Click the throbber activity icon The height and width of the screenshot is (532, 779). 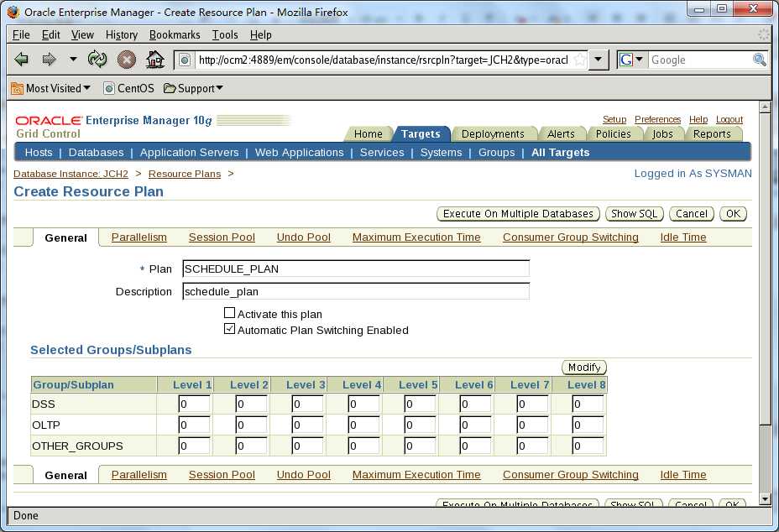coord(763,34)
